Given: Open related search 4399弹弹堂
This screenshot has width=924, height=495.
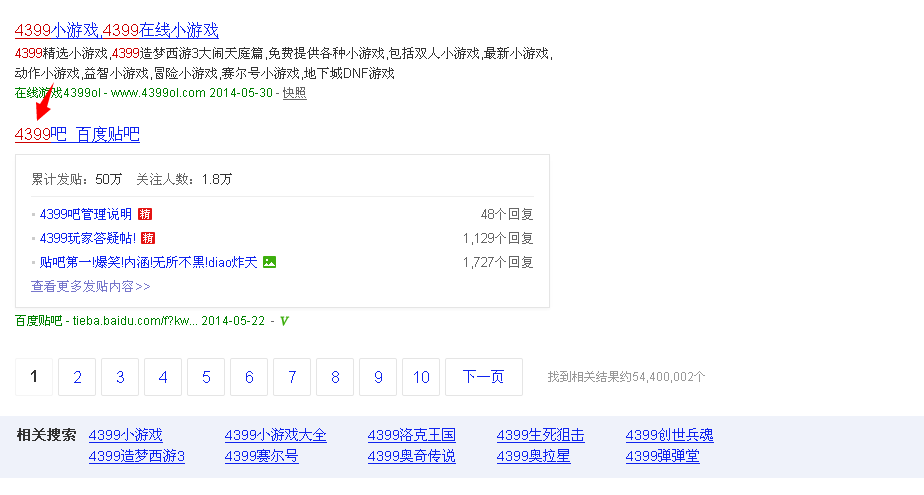Looking at the screenshot, I should click(663, 457).
